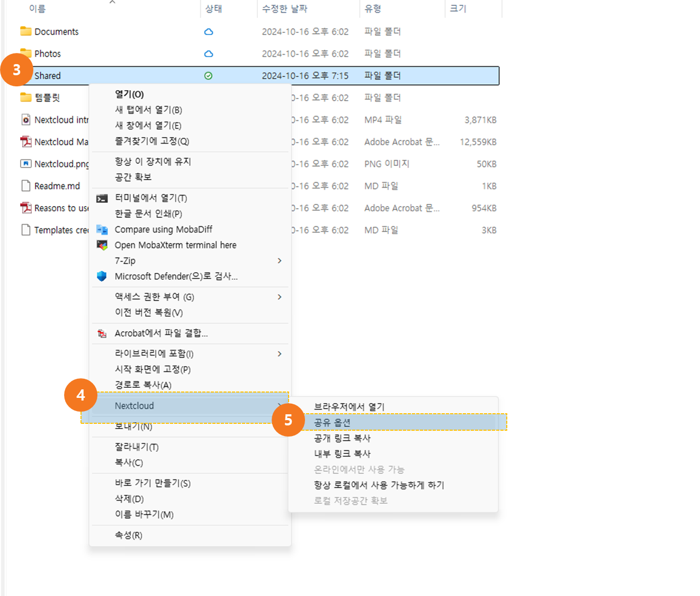The height and width of the screenshot is (596, 700).
Task: Click 속성 at the bottom of the context menu
Action: (129, 535)
